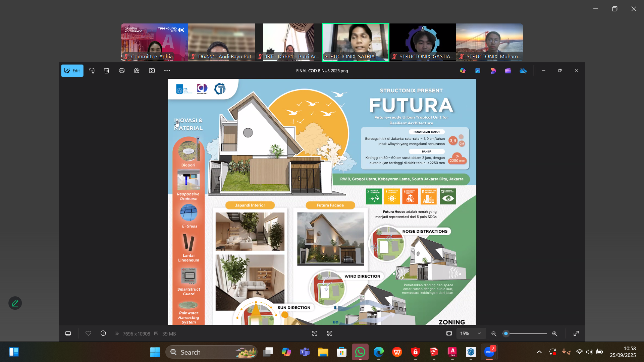Show file info panel icon
This screenshot has width=644, height=362.
coord(103,334)
